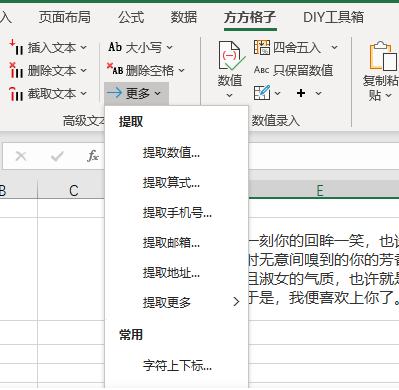Expand the 提取更多 submenu arrow
The width and height of the screenshot is (399, 390).
click(236, 302)
